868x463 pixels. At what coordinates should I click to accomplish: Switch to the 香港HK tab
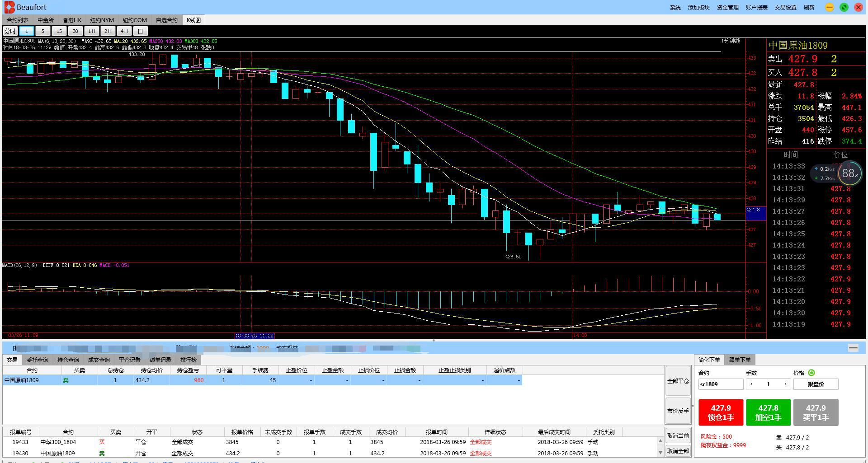72,20
